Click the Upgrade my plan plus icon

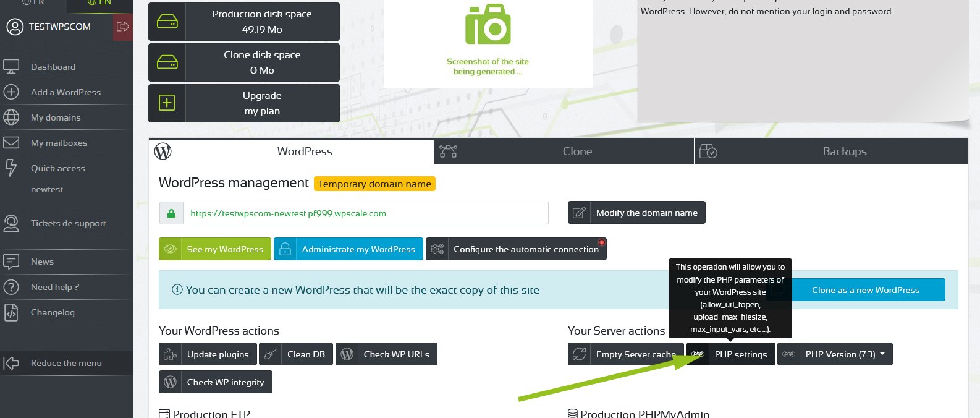pyautogui.click(x=167, y=103)
